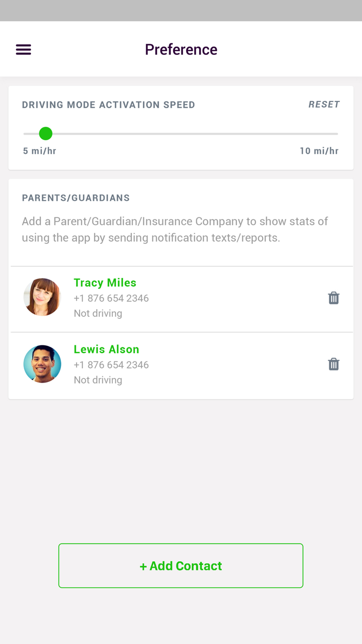The width and height of the screenshot is (362, 644).
Task: Open the hamburger navigation menu
Action: [x=23, y=49]
